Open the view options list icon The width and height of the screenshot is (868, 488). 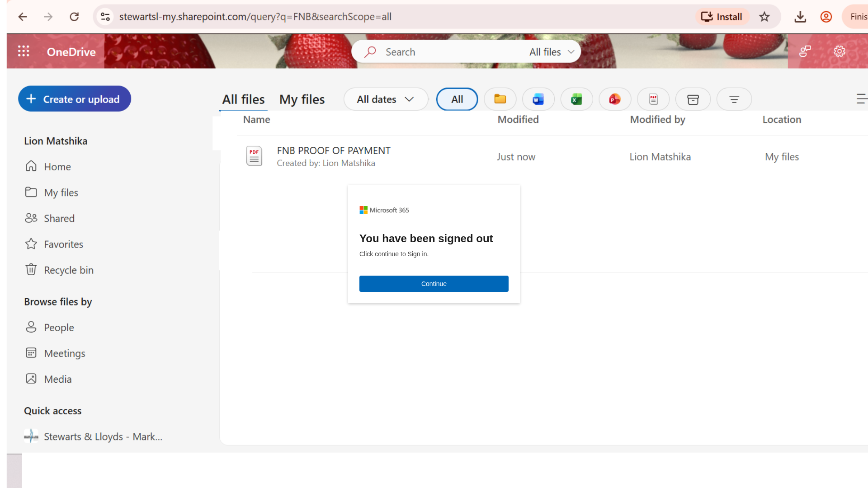(x=862, y=99)
